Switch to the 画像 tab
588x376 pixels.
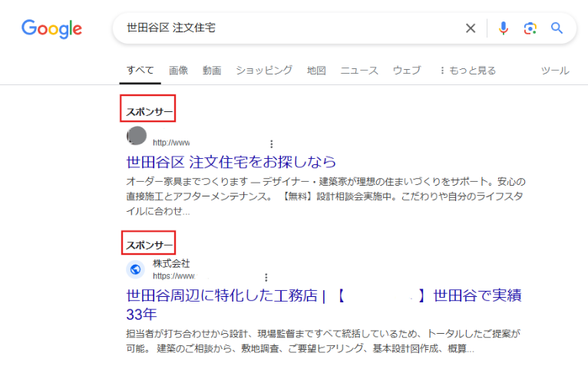pyautogui.click(x=178, y=71)
